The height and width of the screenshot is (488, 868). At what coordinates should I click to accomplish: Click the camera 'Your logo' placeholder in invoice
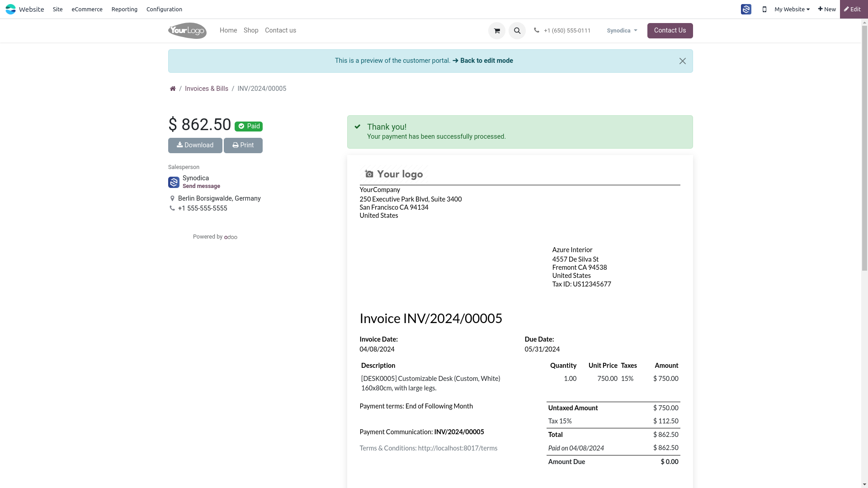pyautogui.click(x=394, y=174)
